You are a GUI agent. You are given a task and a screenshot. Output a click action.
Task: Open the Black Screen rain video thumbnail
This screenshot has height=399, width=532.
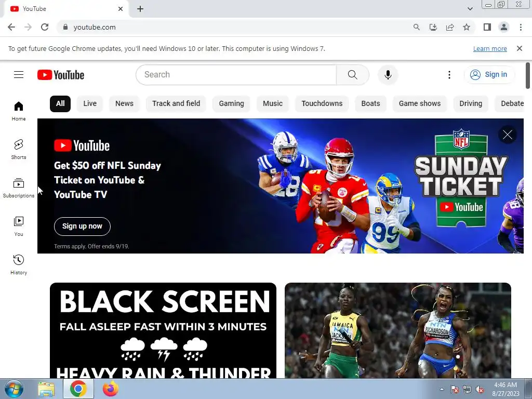coord(163,330)
